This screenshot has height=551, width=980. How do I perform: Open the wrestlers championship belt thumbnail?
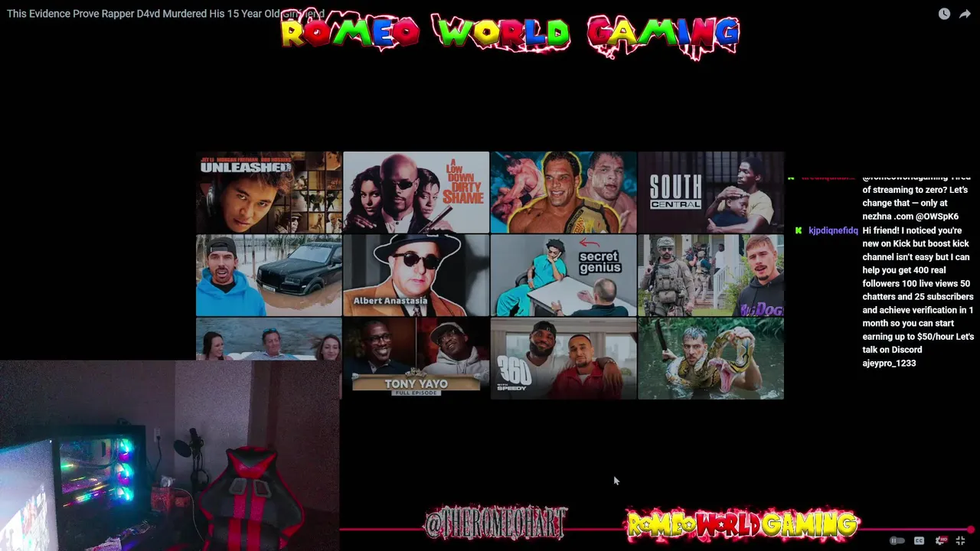pyautogui.click(x=563, y=192)
